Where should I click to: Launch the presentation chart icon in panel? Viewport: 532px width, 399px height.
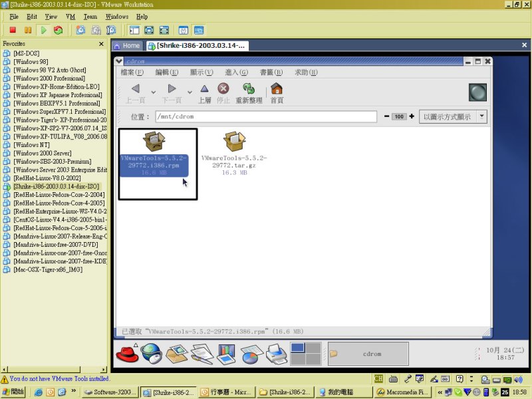click(x=226, y=354)
